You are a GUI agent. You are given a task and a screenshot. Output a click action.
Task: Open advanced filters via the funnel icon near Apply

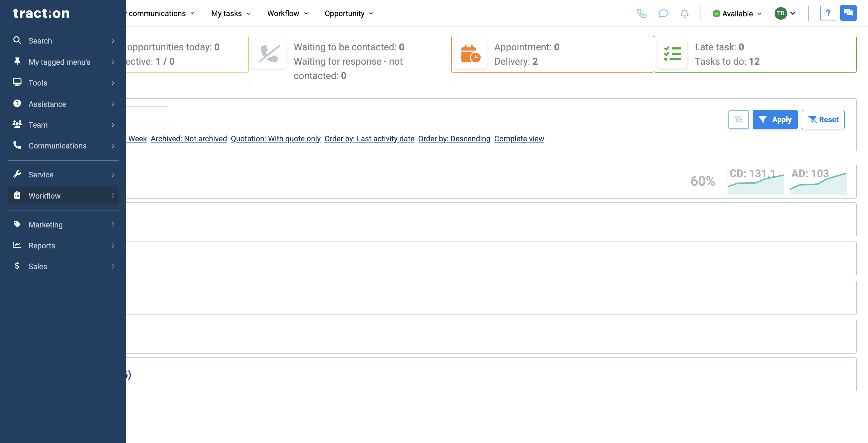click(x=739, y=119)
